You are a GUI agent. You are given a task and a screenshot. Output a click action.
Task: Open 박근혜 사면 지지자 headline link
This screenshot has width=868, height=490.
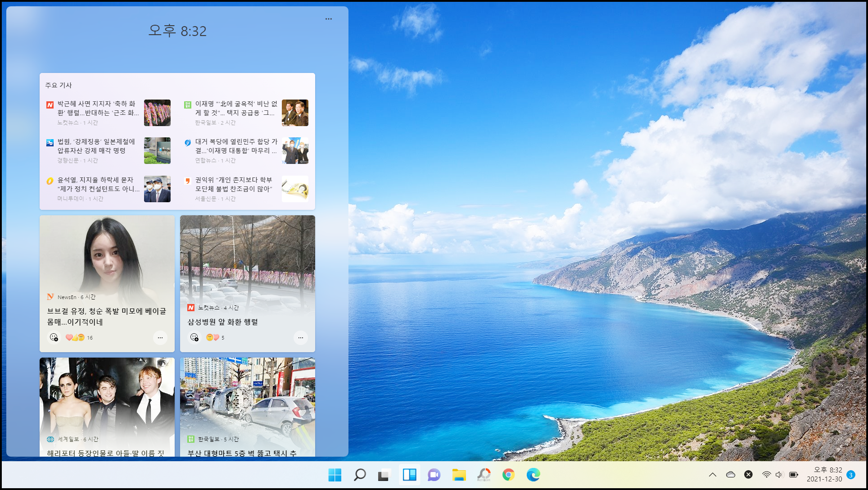click(96, 108)
